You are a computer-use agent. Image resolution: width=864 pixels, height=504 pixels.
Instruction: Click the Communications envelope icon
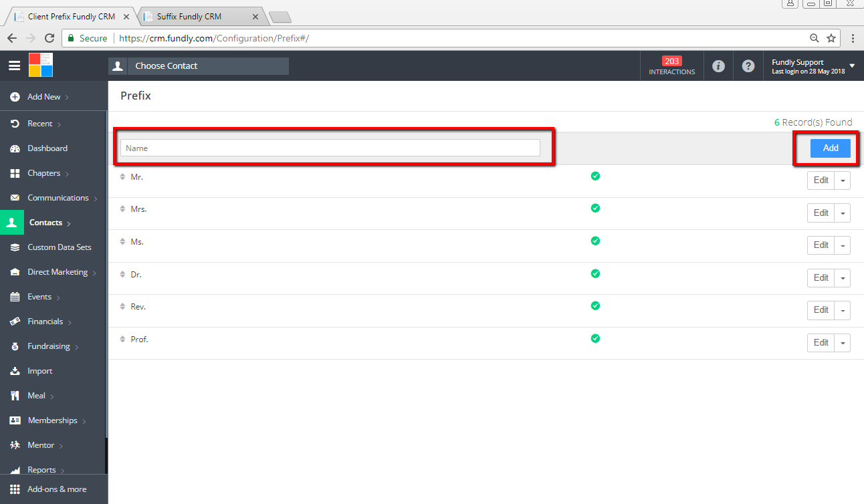click(x=15, y=198)
